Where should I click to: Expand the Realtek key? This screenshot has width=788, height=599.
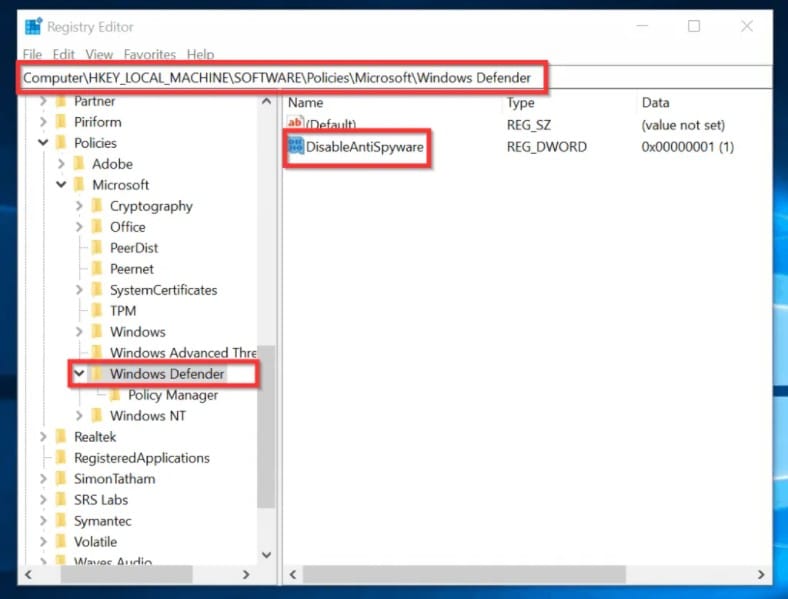pyautogui.click(x=43, y=437)
